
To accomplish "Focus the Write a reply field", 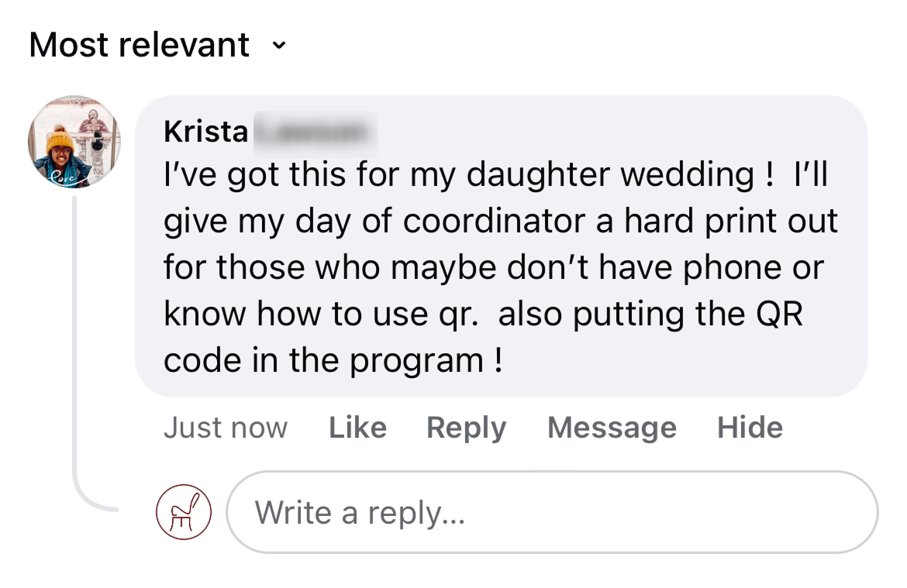I will point(551,512).
